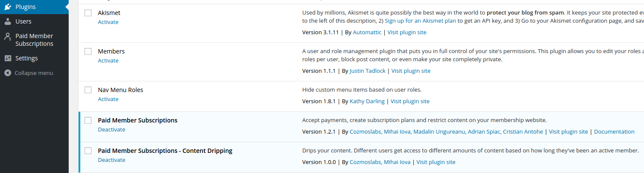This screenshot has height=173, width=644.
Task: Activate the Members plugin
Action: click(108, 61)
